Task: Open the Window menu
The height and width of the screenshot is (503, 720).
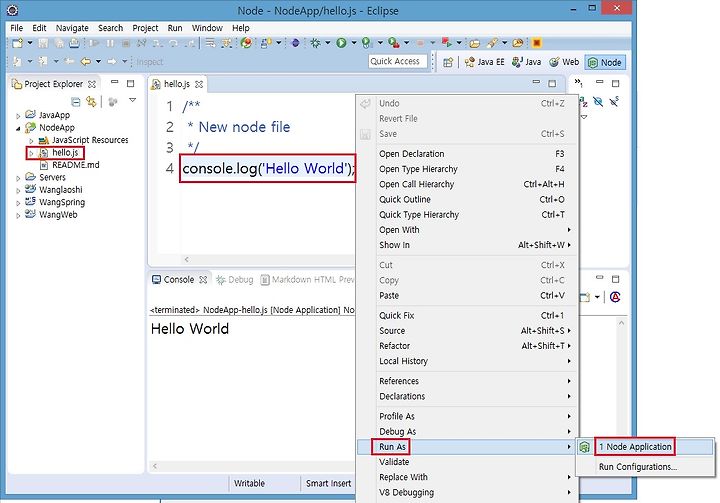Action: [x=207, y=28]
